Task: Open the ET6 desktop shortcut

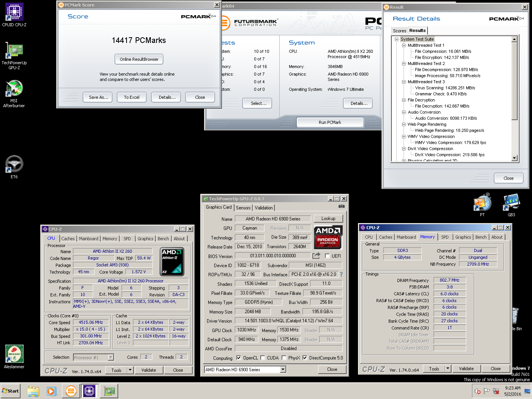Action: [14, 167]
